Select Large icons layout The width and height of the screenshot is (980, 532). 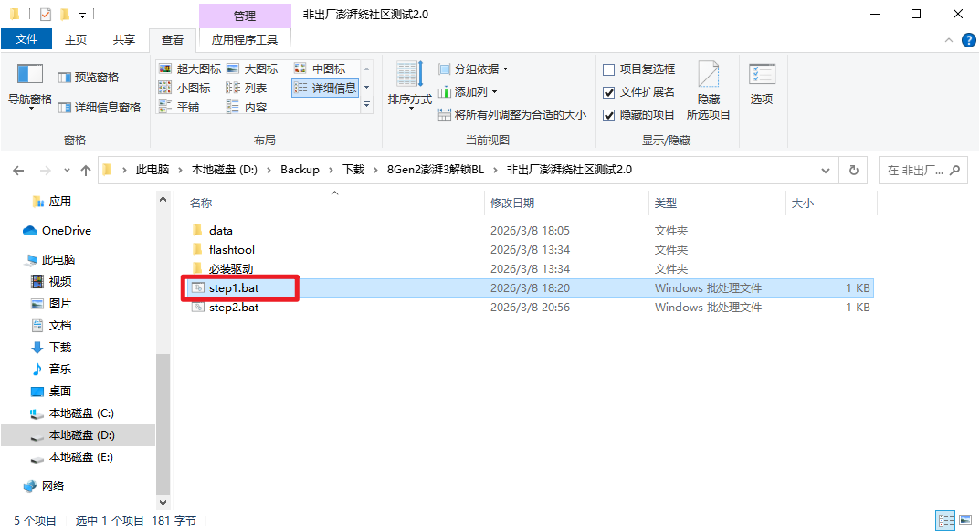point(252,68)
